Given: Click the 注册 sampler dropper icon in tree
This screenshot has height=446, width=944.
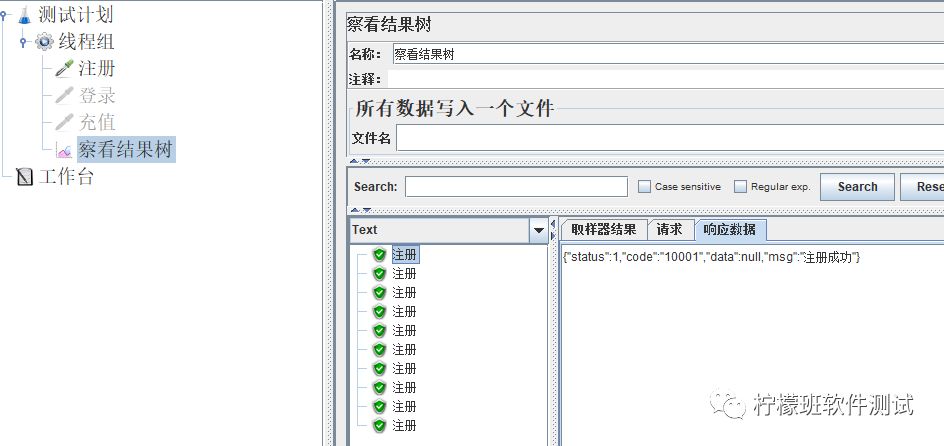Looking at the screenshot, I should pyautogui.click(x=64, y=69).
